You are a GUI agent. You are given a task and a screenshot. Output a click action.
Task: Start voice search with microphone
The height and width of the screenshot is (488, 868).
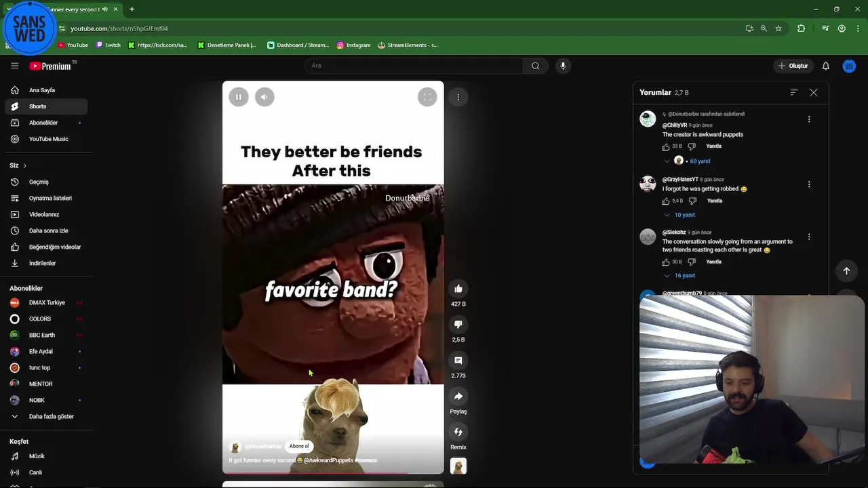click(563, 66)
